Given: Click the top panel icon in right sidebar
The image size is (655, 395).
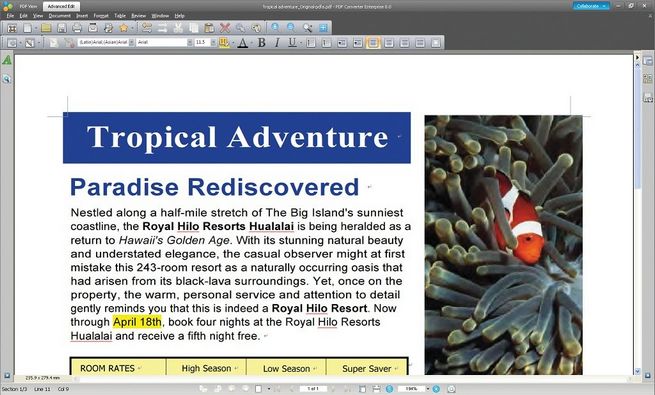Looking at the screenshot, I should click(648, 61).
